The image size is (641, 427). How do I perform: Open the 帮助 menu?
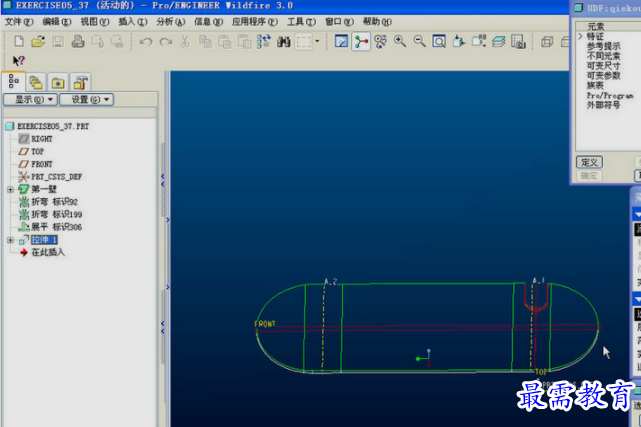[x=377, y=22]
